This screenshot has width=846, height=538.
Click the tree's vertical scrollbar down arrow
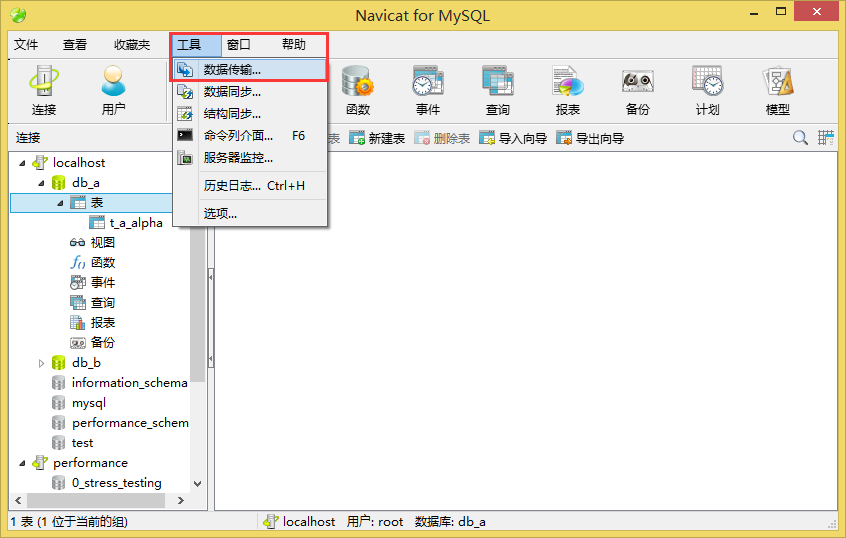tap(197, 484)
